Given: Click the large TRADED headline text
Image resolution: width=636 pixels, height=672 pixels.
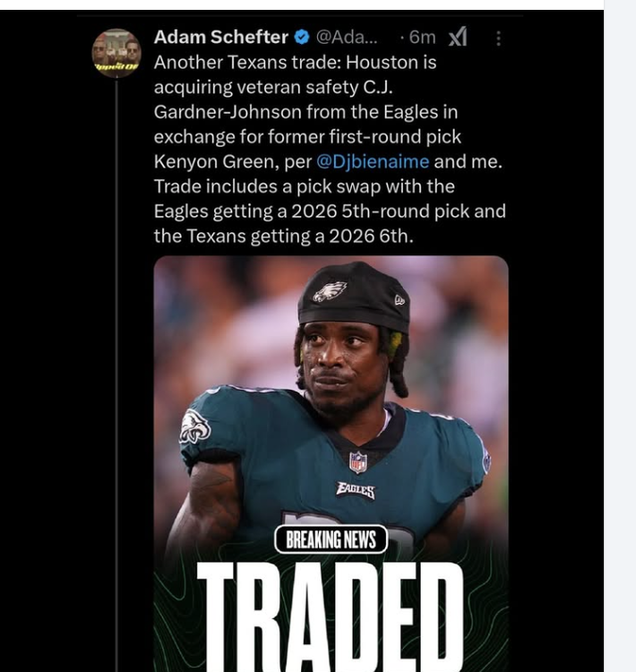Looking at the screenshot, I should coord(330,617).
